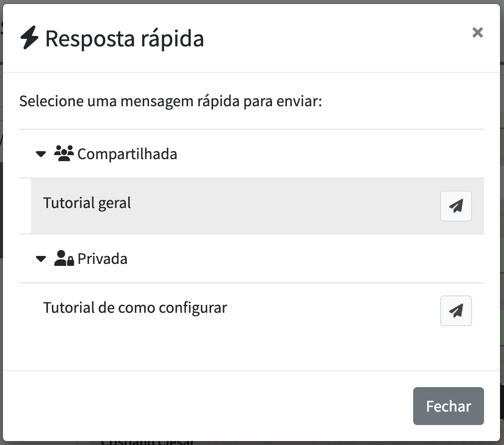Click the send icon in the shared section
Image resolution: width=504 pixels, height=445 pixels.
[x=456, y=206]
